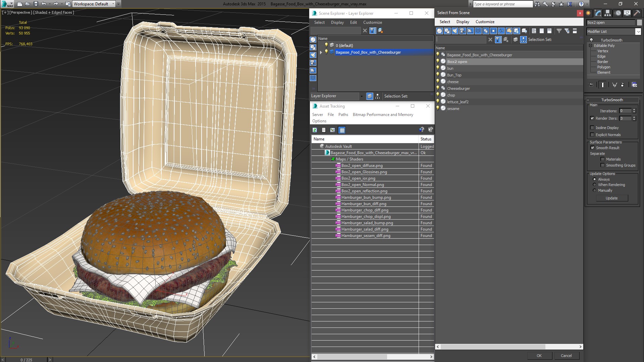Toggle Display Lights filter in Select From Scene
This screenshot has width=644, height=362.
(455, 31)
